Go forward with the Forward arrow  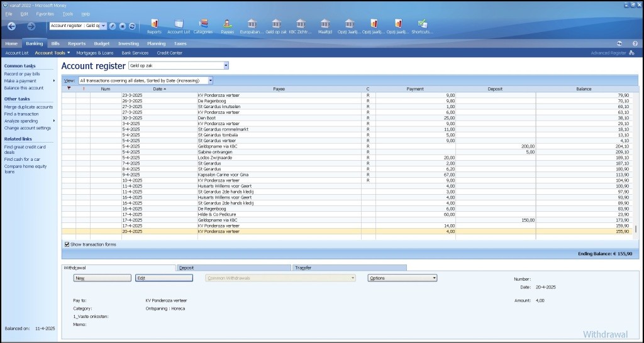[x=31, y=26]
